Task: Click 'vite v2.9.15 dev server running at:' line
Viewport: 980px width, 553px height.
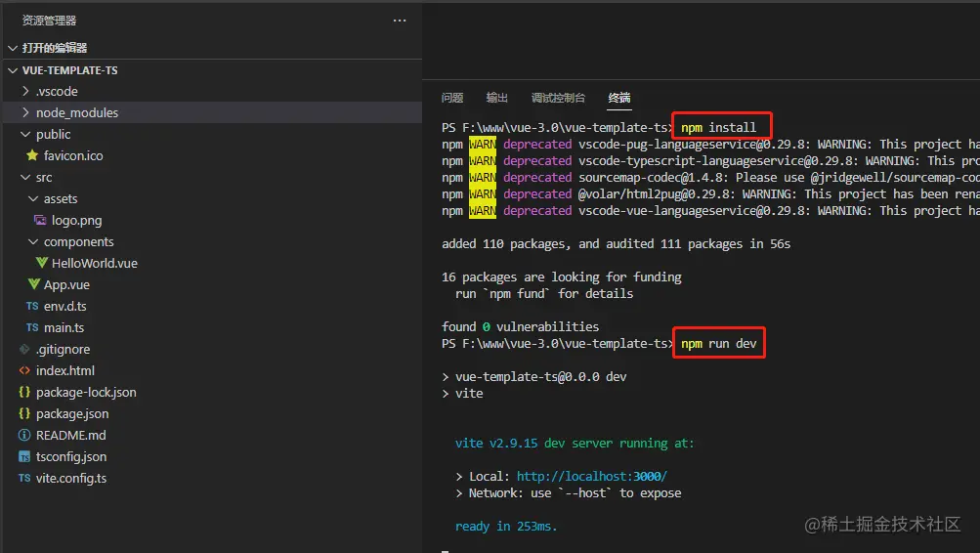Action: coord(575,443)
